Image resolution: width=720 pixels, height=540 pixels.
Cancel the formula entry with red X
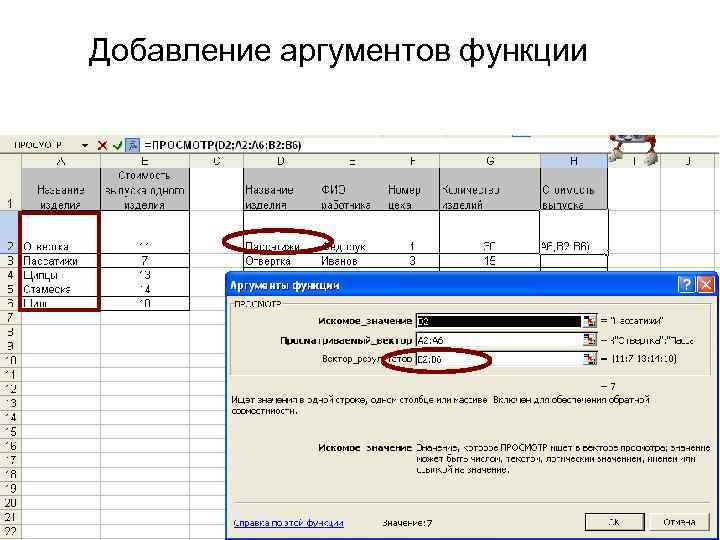pyautogui.click(x=102, y=146)
